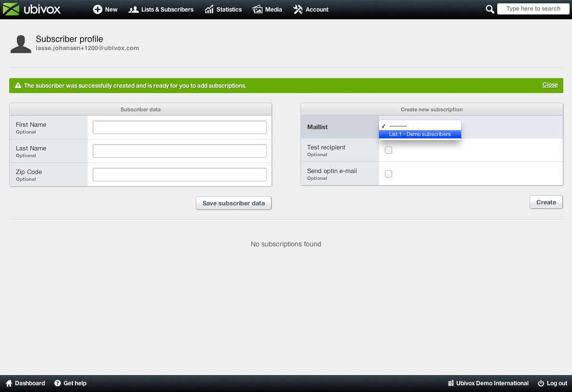
Task: Click the Test recipient label
Action: coord(326,148)
